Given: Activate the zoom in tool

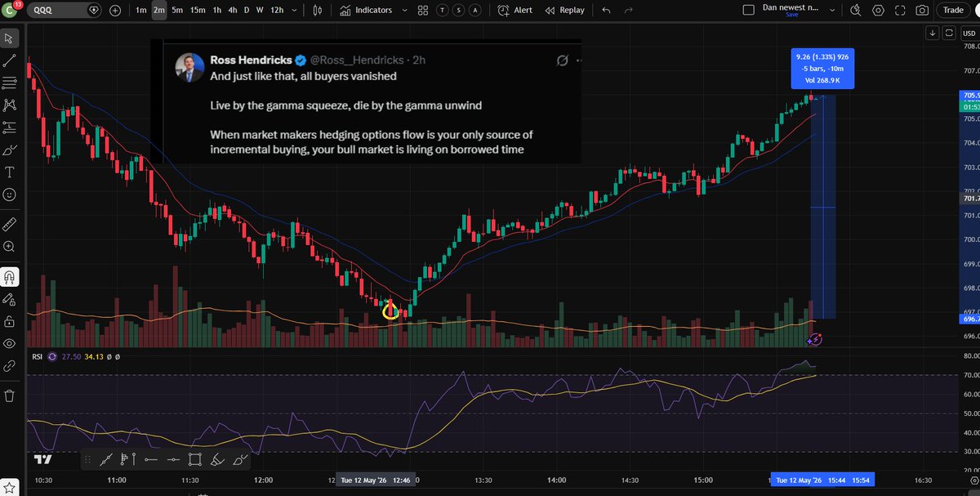Looking at the screenshot, I should tap(9, 246).
